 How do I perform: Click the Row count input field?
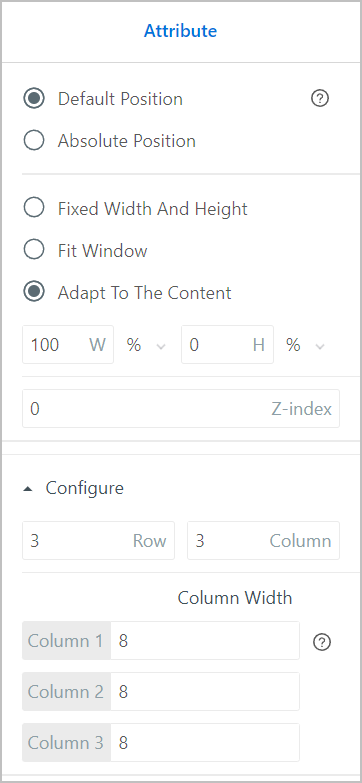(98, 540)
